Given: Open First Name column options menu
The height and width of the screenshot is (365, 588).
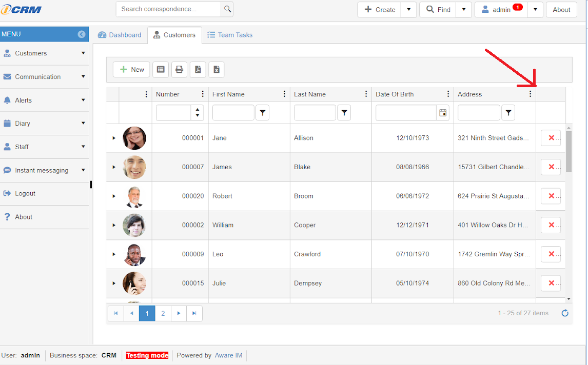Looking at the screenshot, I should tap(284, 94).
